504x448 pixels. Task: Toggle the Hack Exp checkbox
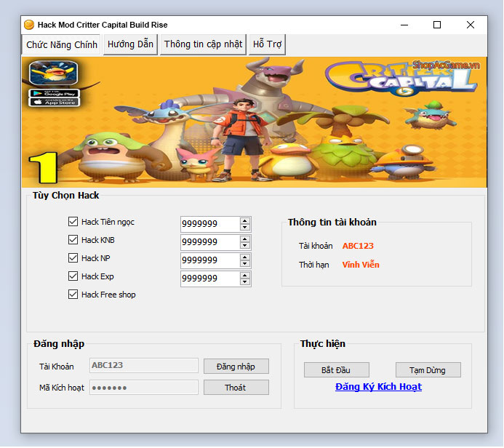[x=73, y=276]
